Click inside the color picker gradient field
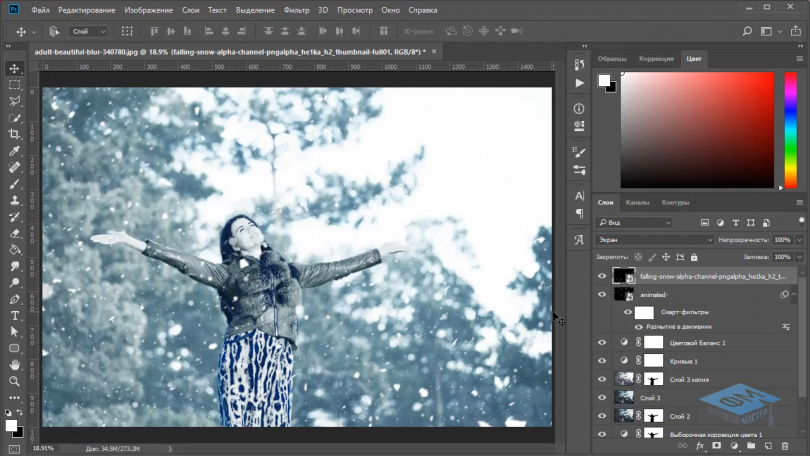 click(x=696, y=130)
